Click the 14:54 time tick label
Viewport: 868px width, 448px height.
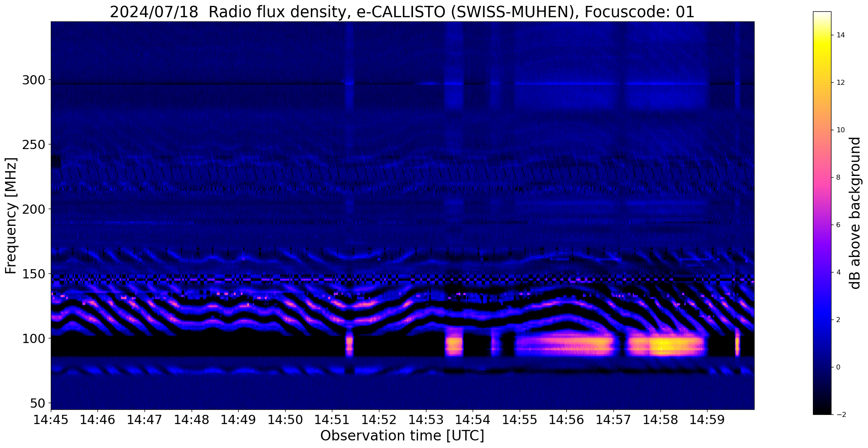point(473,419)
